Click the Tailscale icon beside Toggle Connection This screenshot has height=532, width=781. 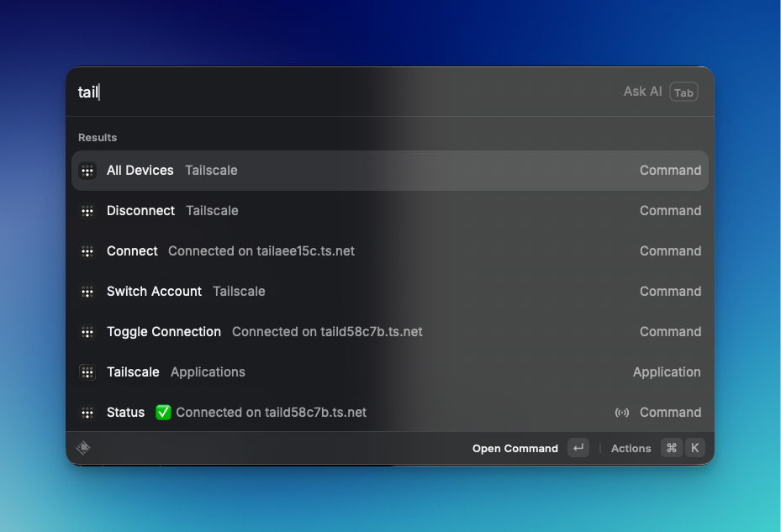point(87,332)
